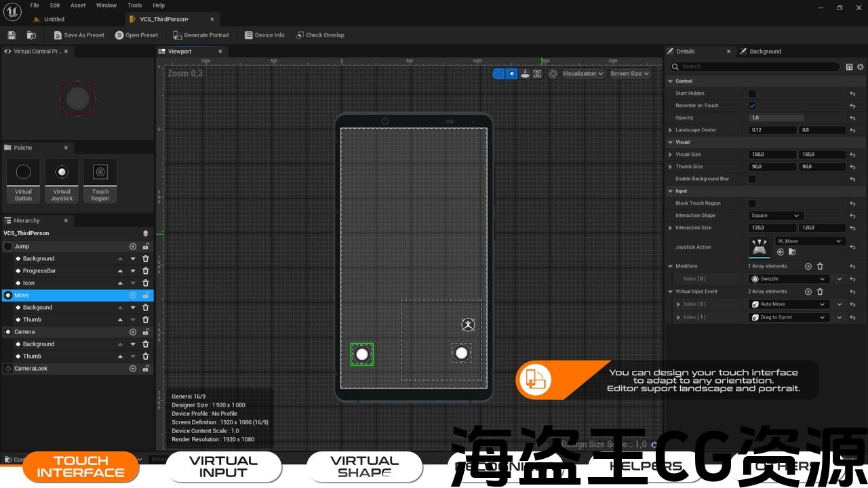Enable the Start Hidden checkbox
This screenshot has width=868, height=488.
[752, 94]
